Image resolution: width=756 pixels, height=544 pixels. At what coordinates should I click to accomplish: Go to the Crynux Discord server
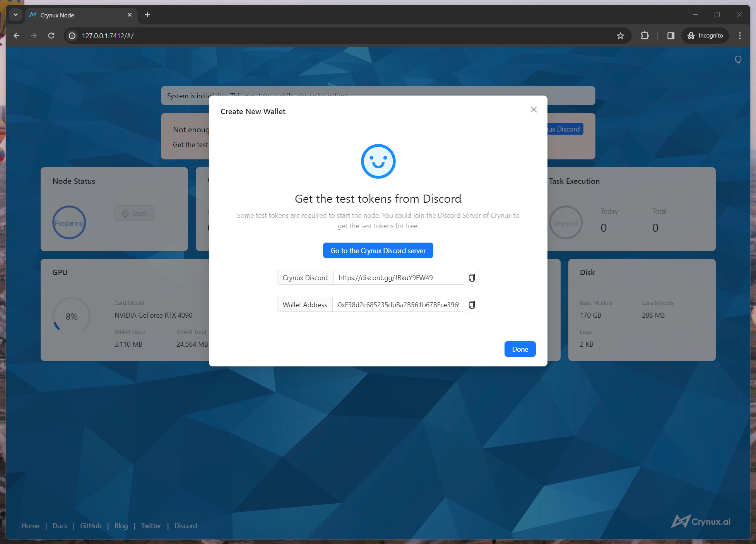(378, 250)
